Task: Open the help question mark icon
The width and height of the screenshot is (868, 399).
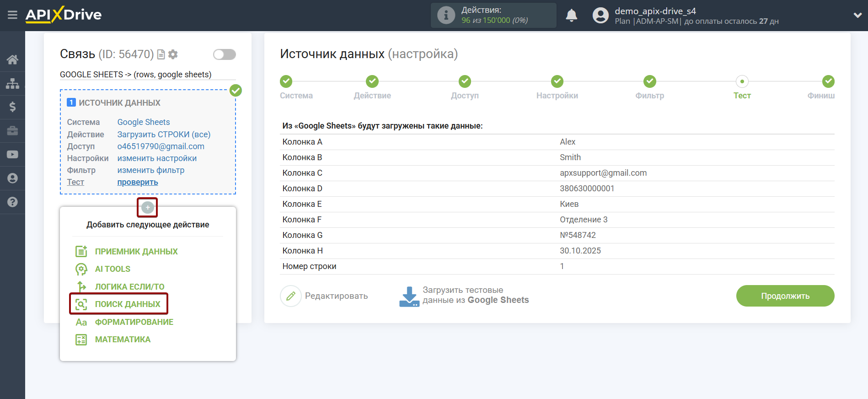Action: pos(12,202)
